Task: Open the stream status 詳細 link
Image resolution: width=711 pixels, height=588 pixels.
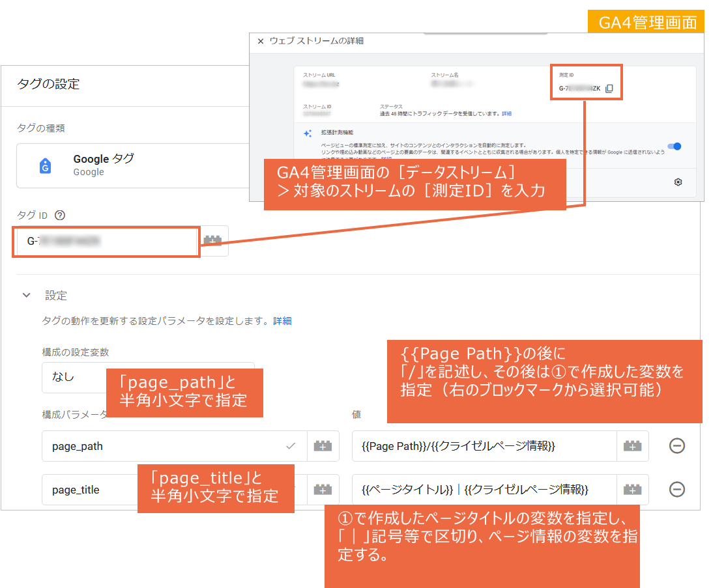Action: pos(506,114)
